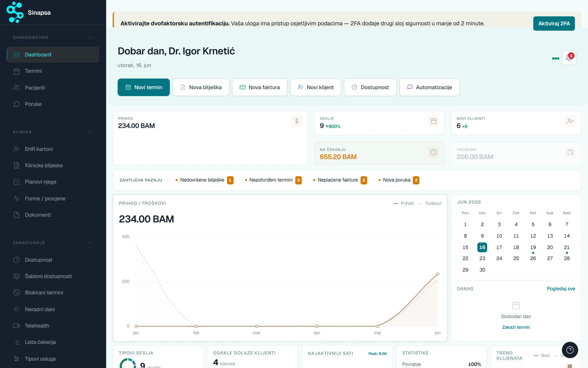Open Šabloni dostupnosti in the sidebar
Screen dimensions: 588x368
coord(53,276)
